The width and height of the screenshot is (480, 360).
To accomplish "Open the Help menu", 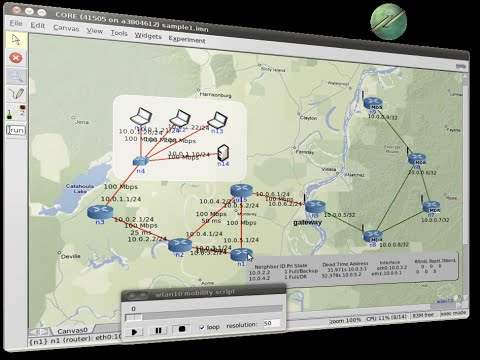I will coord(461,66).
